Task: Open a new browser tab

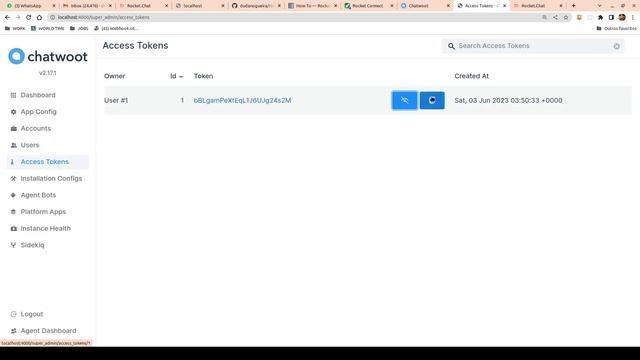Action: 573,6
